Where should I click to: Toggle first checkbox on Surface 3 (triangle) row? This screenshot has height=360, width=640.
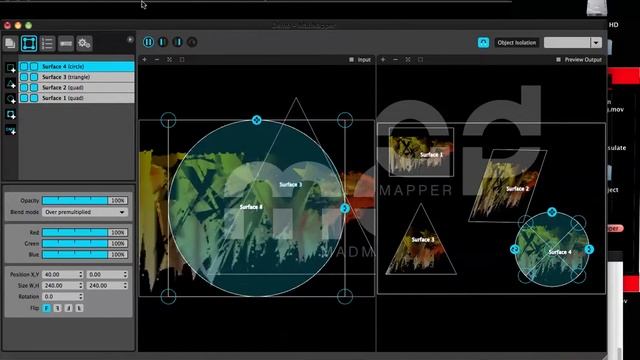pyautogui.click(x=24, y=77)
